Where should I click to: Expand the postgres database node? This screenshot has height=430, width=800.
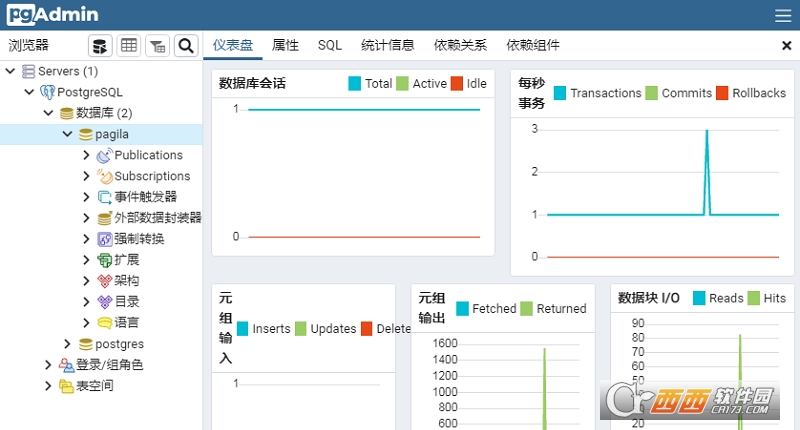(x=68, y=344)
